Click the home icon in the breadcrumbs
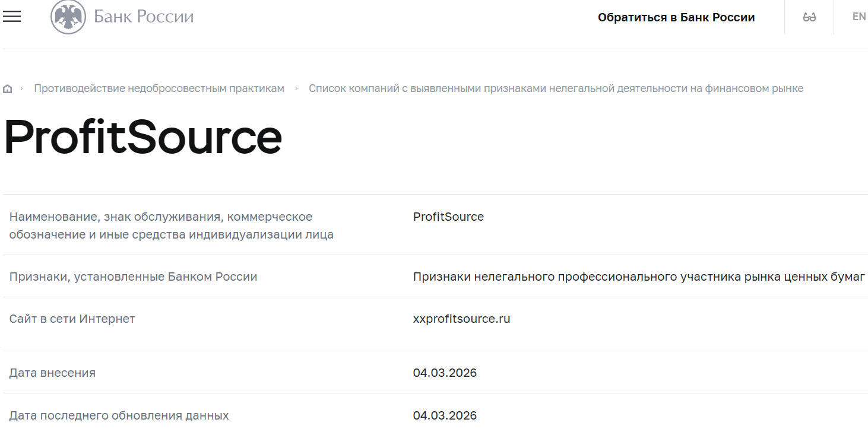Viewport: 868px width, 432px height. point(8,88)
